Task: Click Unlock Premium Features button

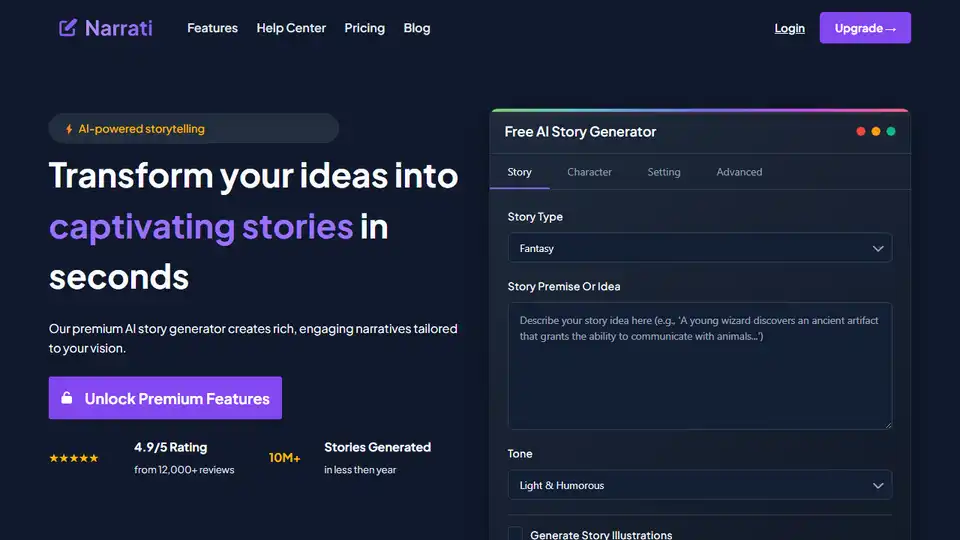Action: point(165,398)
